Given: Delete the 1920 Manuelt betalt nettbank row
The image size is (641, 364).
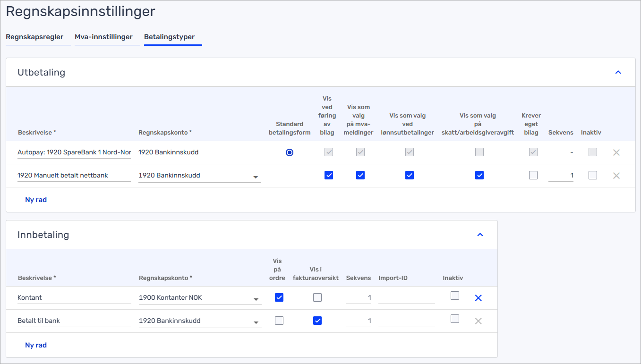Looking at the screenshot, I should tap(616, 176).
